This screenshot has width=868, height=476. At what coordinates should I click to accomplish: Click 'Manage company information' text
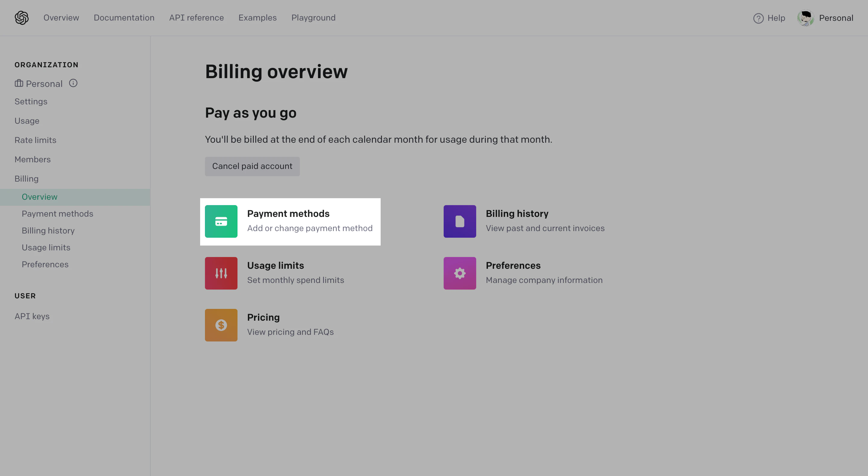544,280
